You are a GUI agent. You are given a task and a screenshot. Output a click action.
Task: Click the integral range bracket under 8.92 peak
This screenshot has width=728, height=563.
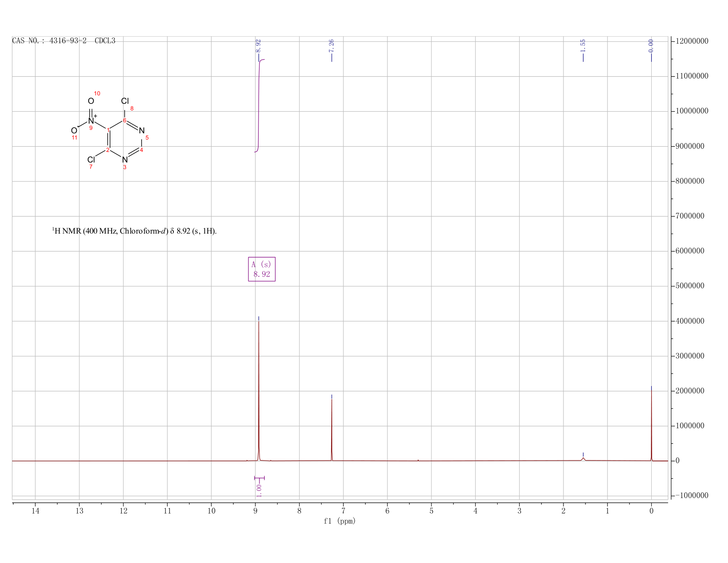click(259, 478)
